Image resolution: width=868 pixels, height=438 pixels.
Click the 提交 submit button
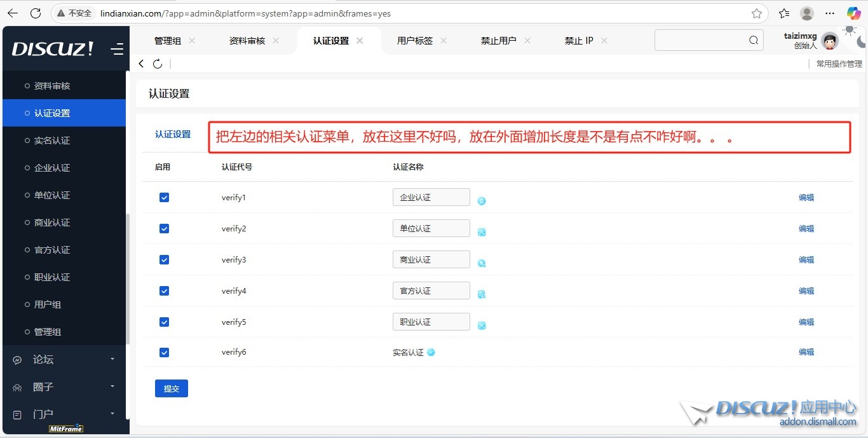click(172, 388)
